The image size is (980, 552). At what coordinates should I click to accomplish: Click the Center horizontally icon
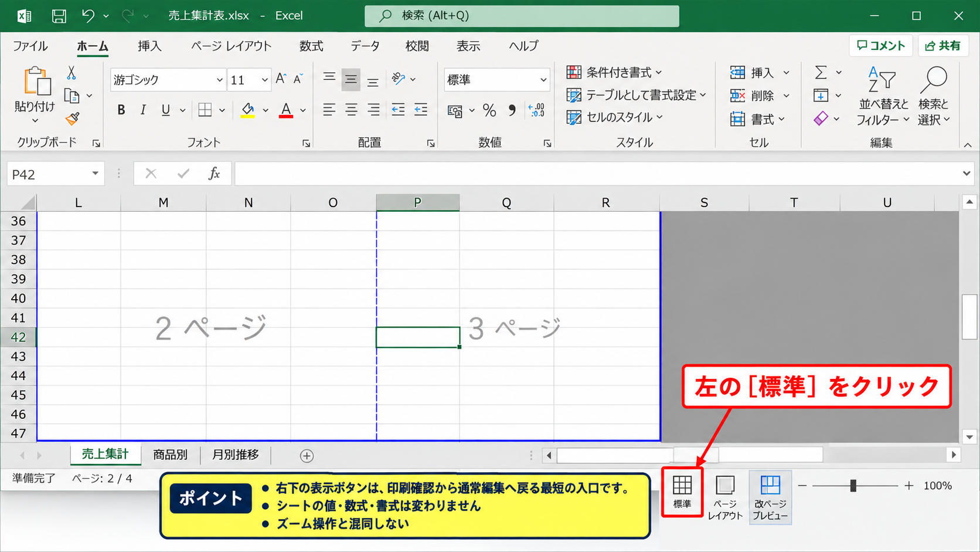click(x=351, y=110)
